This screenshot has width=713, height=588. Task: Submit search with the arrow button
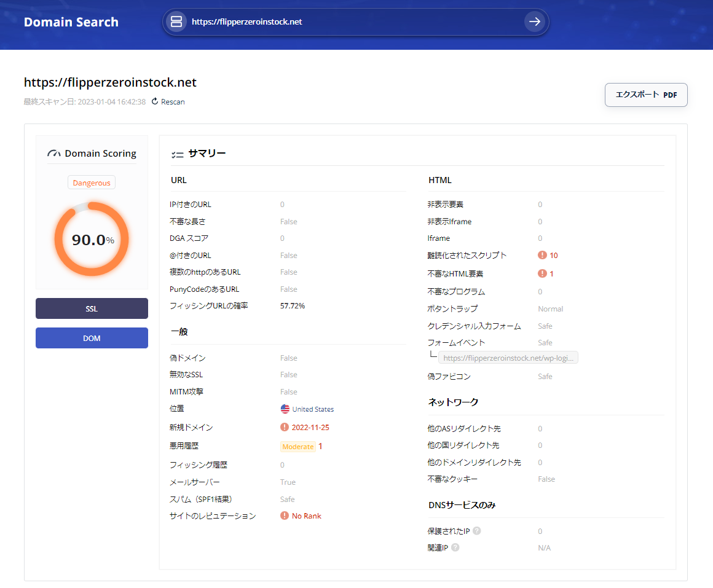(x=534, y=22)
